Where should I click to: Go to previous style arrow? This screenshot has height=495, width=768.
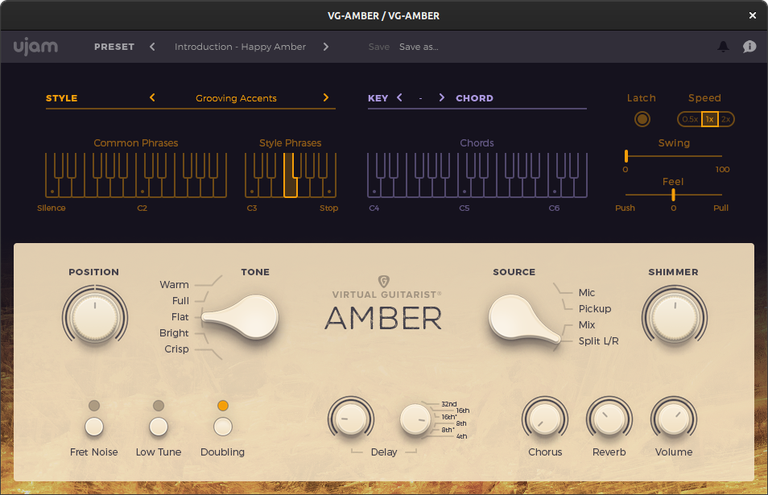tap(152, 97)
